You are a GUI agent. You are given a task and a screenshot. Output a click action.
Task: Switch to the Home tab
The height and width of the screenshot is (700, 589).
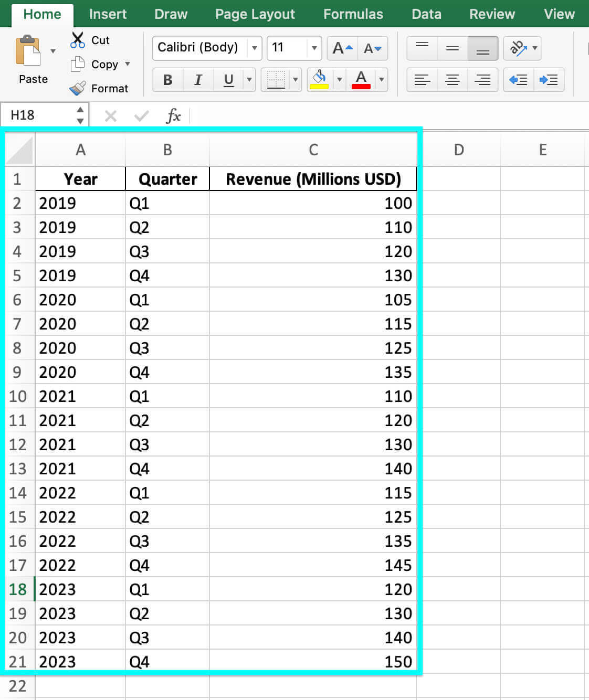tap(43, 14)
